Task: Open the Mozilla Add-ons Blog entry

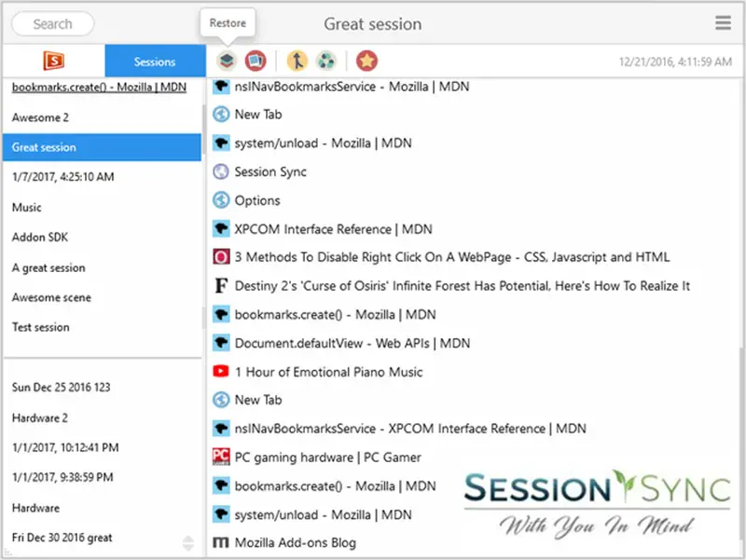Action: coord(295,542)
